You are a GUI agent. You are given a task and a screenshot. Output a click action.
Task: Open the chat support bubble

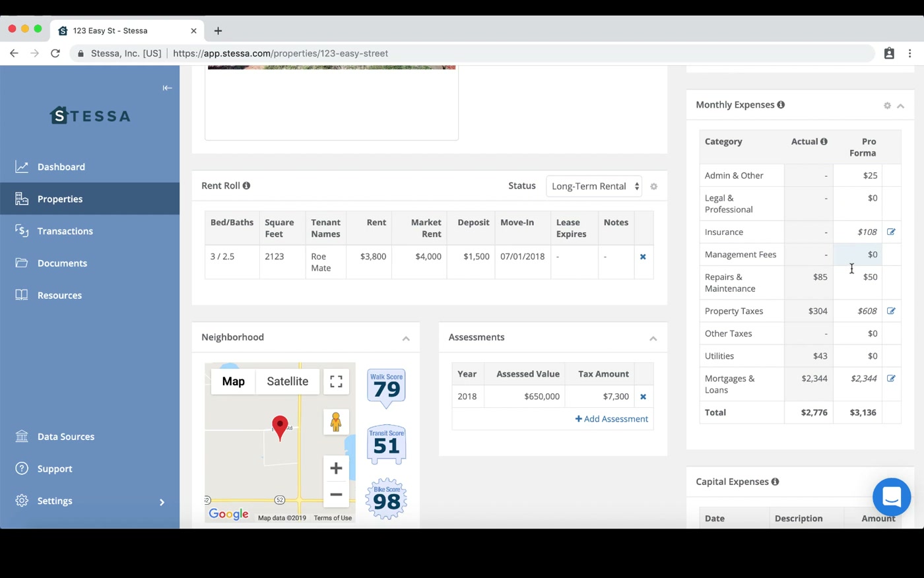(892, 497)
